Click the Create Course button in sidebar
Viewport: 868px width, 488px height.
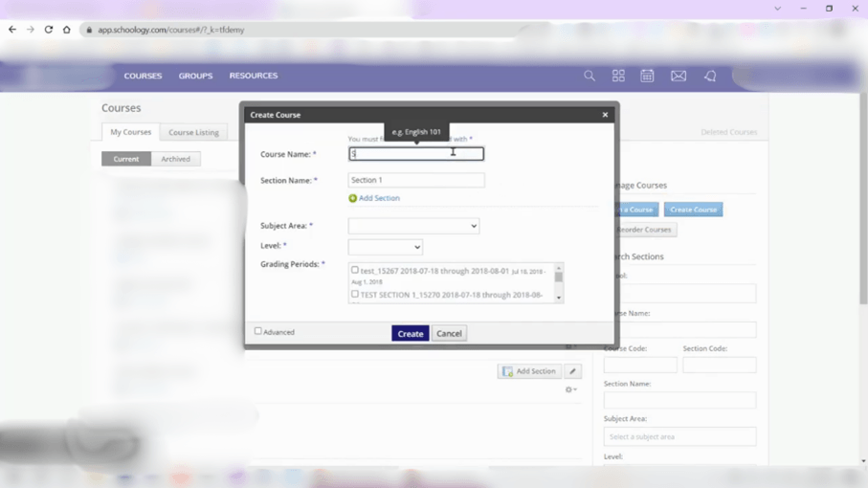click(x=693, y=210)
